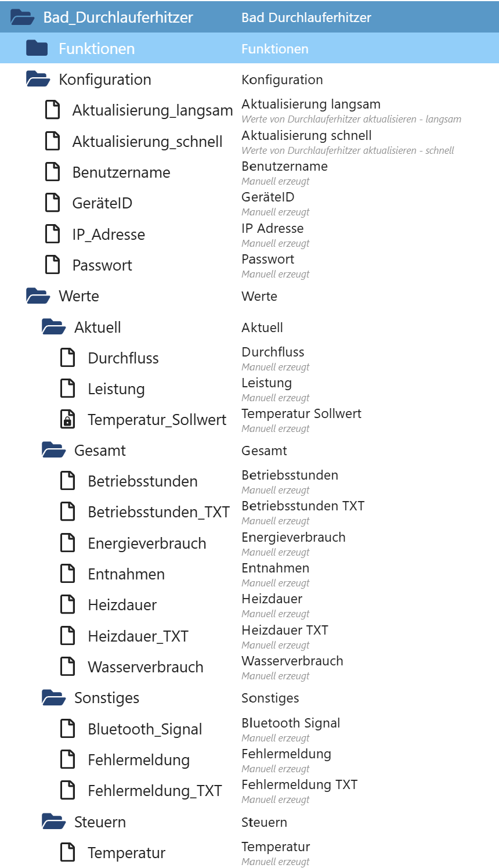Select Fehlermeldung_TXT in the tree

tap(154, 791)
